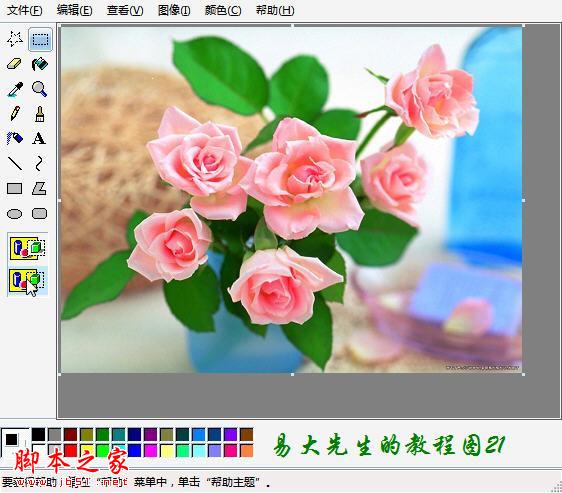
Task: Open the 帮助(H) menu
Action: pyautogui.click(x=275, y=10)
